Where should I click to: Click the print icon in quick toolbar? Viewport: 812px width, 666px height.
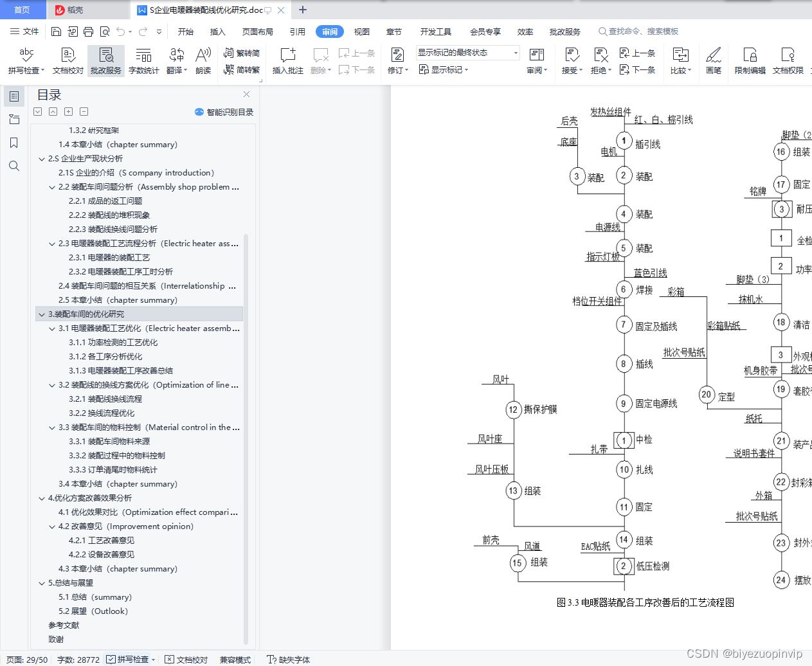coord(89,32)
